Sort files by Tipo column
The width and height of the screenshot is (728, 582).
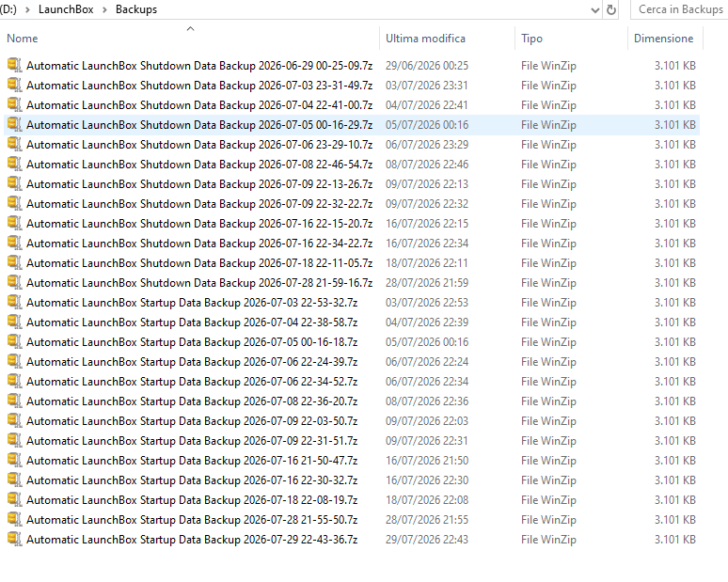pyautogui.click(x=531, y=39)
